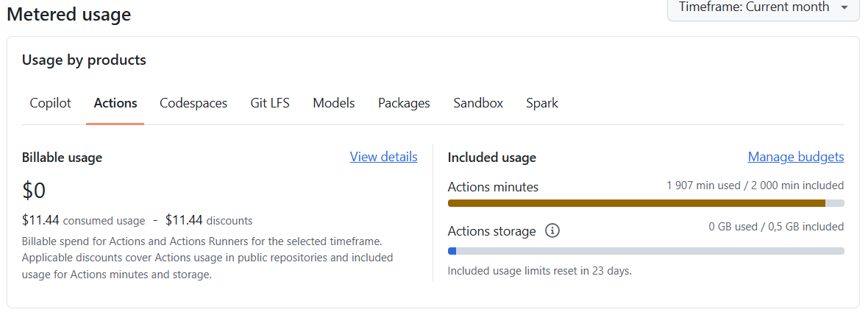868x318 pixels.
Task: Click the View details link
Action: pyautogui.click(x=384, y=157)
